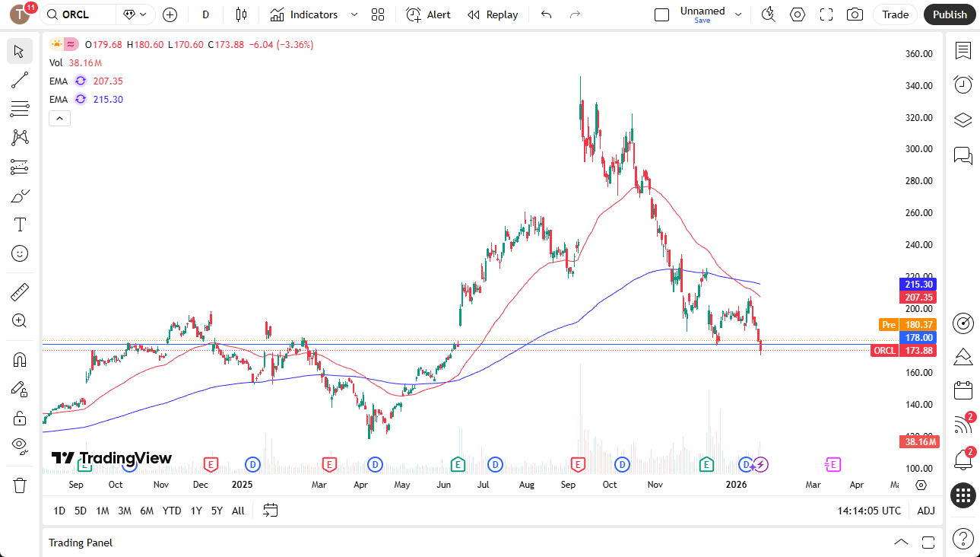Open the news feed with badge 2
This screenshot has width=980, height=557.
[963, 425]
